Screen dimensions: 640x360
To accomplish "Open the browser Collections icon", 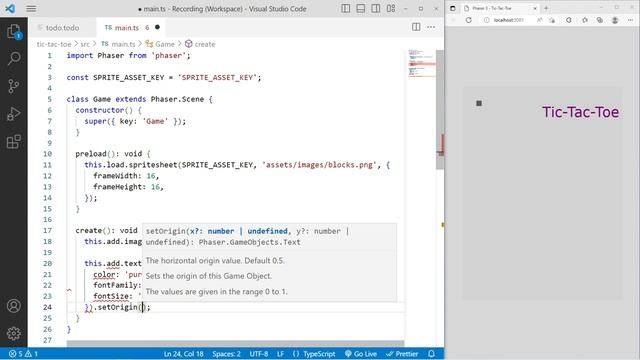I will pos(600,20).
